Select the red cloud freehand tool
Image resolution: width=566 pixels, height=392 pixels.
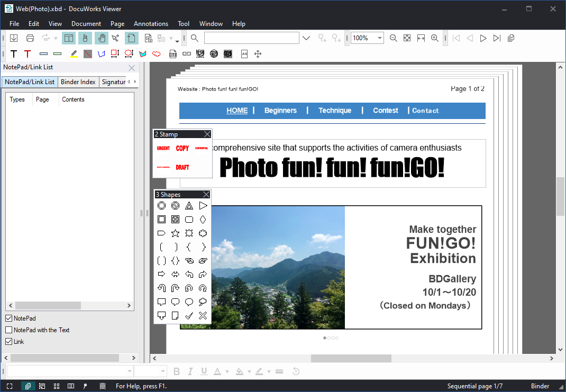pos(156,54)
